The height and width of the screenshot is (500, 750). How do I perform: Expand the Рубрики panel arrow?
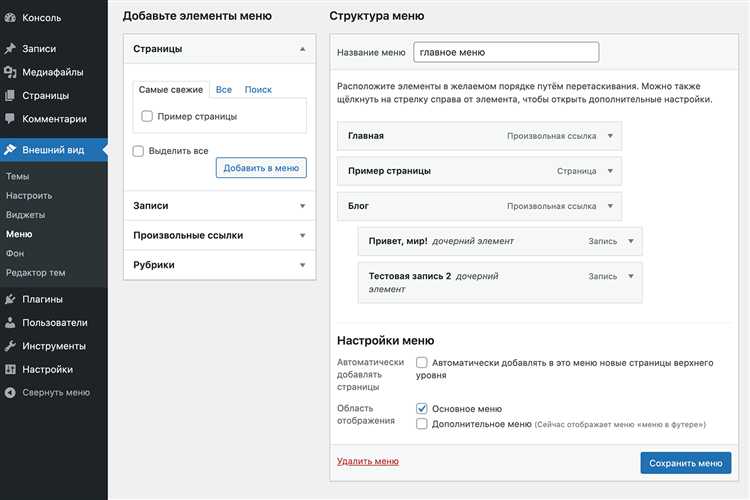coord(302,266)
